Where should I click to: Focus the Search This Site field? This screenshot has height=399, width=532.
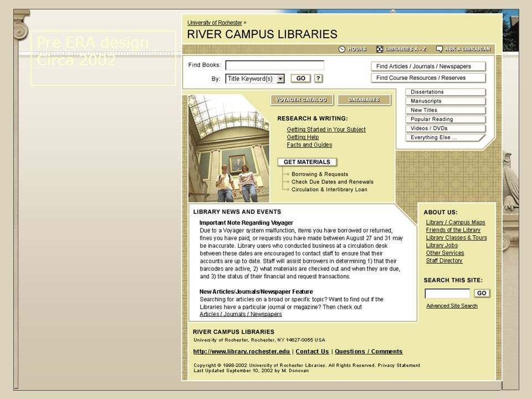[x=447, y=294]
